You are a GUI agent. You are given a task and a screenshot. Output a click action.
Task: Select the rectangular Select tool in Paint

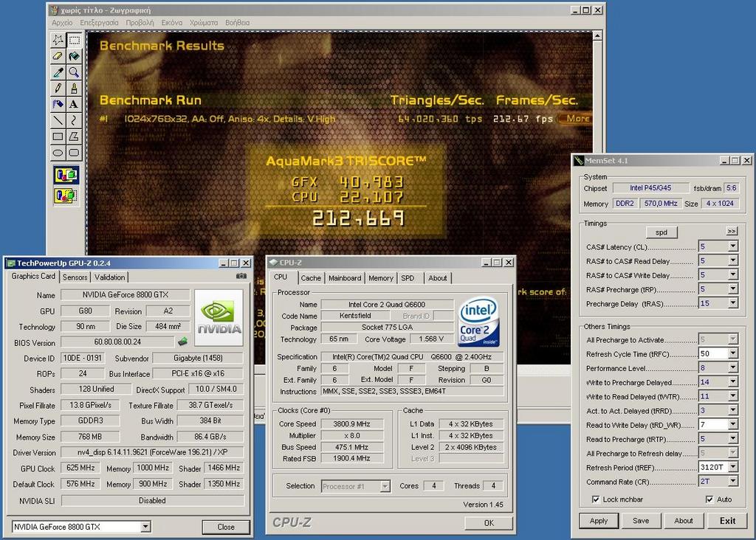[x=75, y=40]
